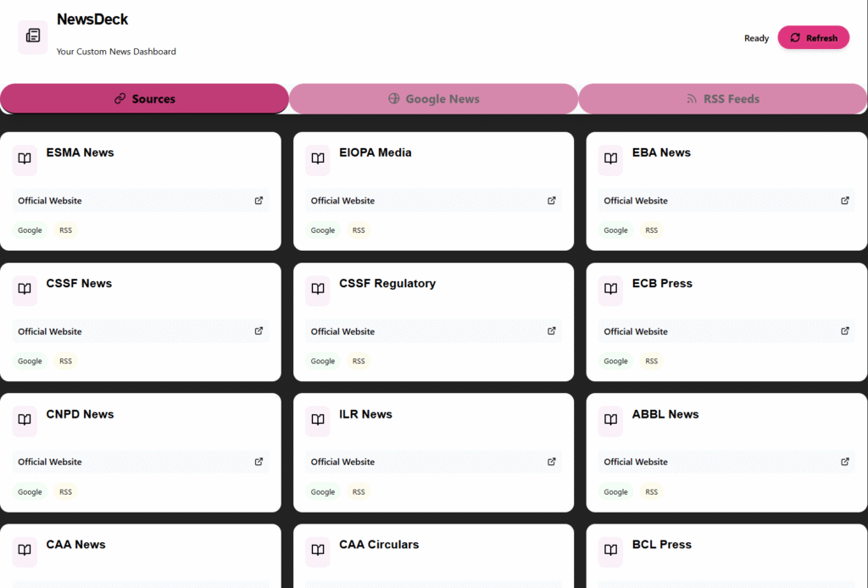Open CNPD News external link icon

pos(259,462)
